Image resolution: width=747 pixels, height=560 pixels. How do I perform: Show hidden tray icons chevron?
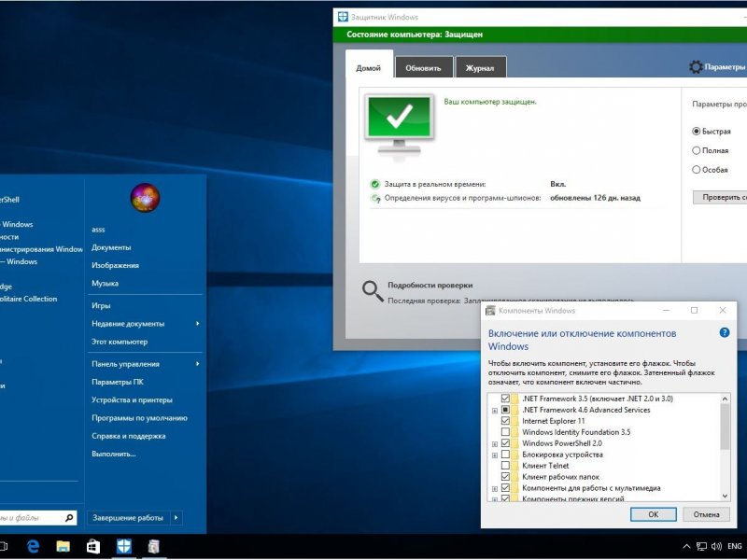click(686, 546)
